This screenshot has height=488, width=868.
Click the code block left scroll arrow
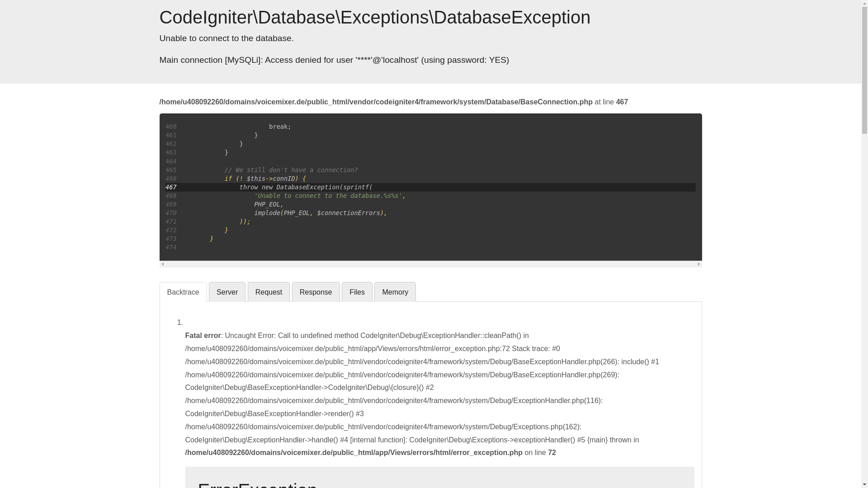coord(163,264)
